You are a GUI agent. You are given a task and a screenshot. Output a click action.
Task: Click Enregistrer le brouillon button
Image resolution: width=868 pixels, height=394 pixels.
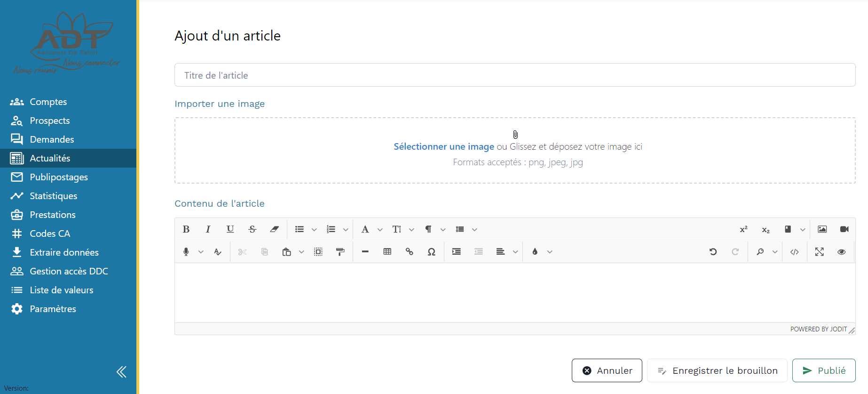click(717, 370)
